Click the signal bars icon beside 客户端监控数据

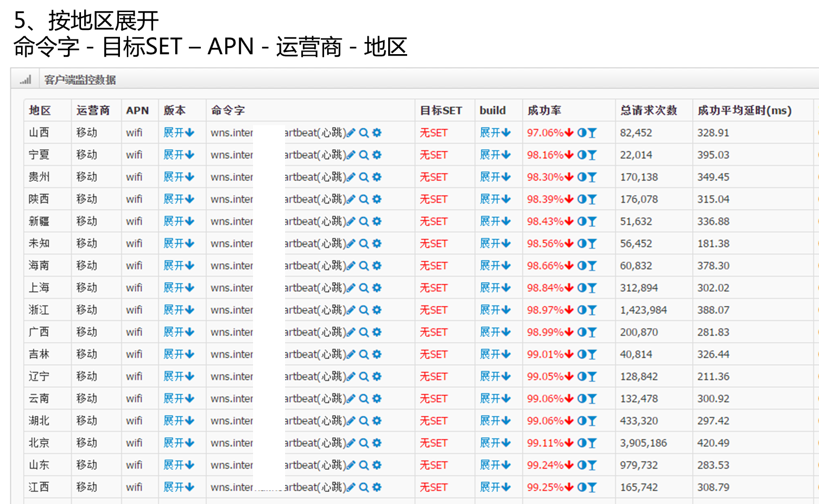click(25, 80)
